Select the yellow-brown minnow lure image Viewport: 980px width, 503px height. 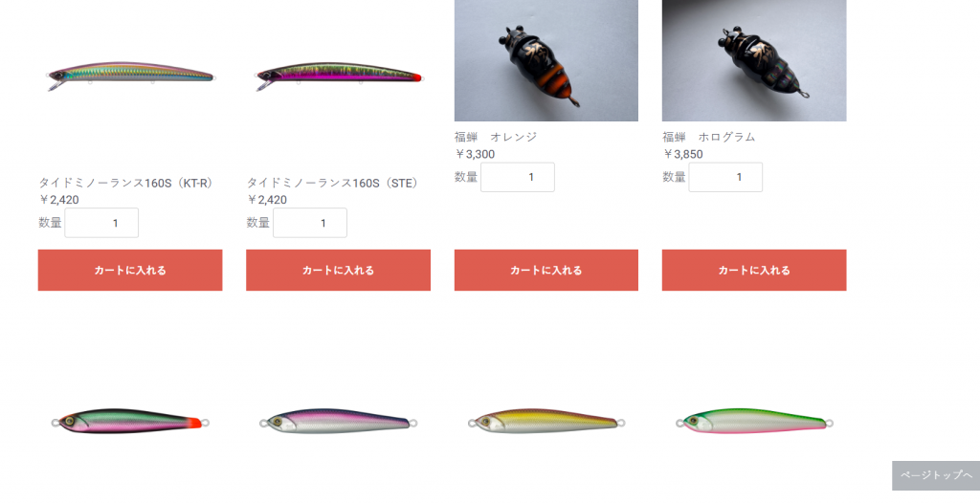(x=546, y=423)
